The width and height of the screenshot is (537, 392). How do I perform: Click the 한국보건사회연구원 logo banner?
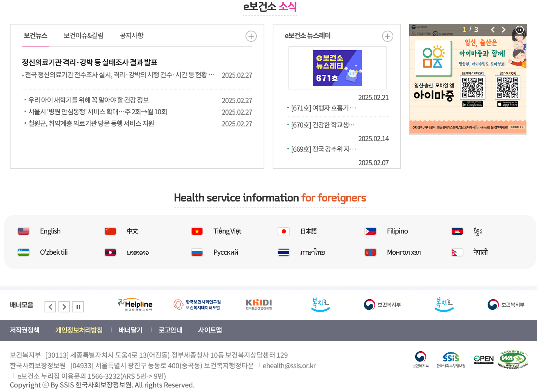point(198,304)
